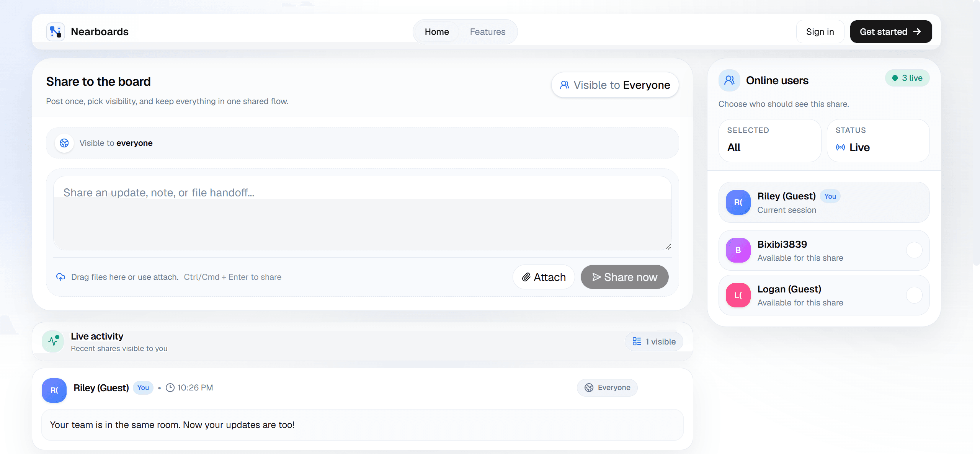980x454 pixels.
Task: Click the Nearboards logo icon
Action: [56, 32]
